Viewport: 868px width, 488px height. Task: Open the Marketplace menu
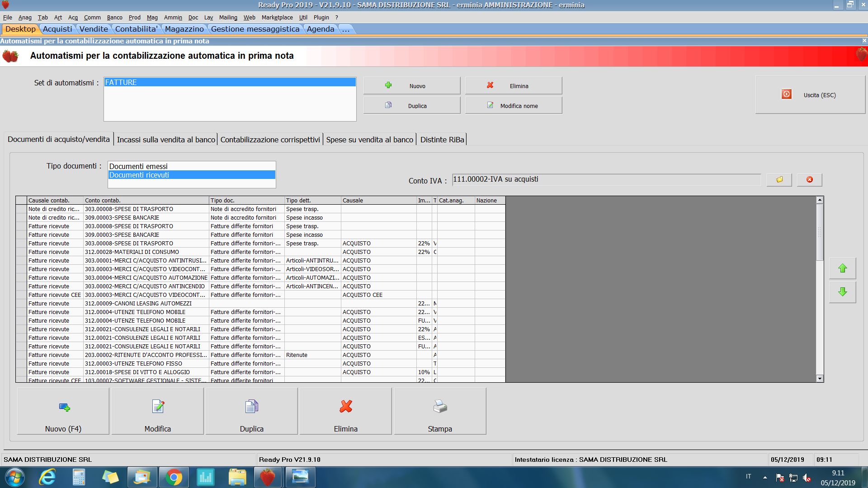pyautogui.click(x=277, y=17)
